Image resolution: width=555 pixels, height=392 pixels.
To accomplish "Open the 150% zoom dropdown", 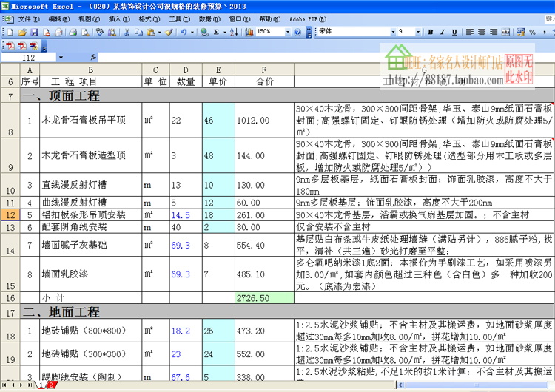I will coord(287,33).
